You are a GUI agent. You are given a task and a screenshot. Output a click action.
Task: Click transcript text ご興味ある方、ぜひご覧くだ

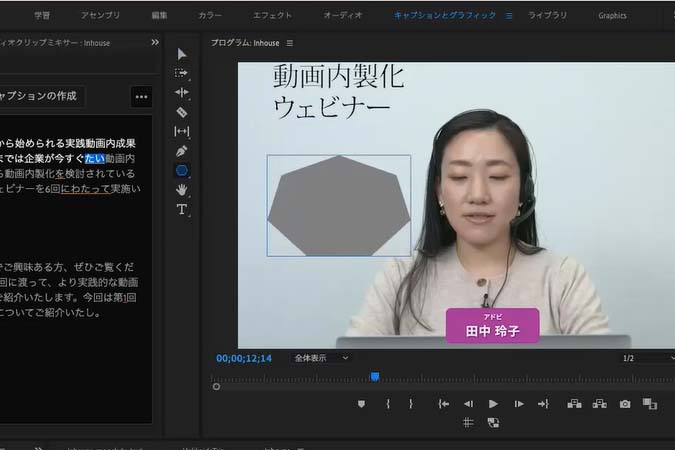click(68, 267)
